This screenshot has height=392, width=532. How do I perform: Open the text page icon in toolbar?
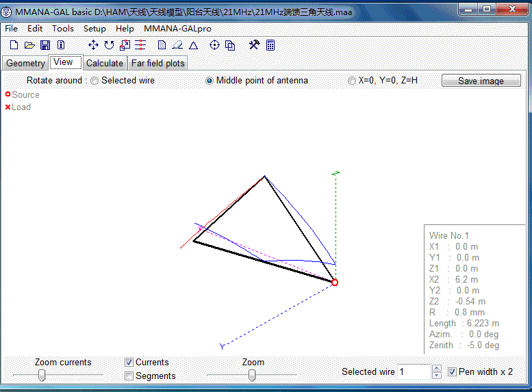click(x=162, y=45)
